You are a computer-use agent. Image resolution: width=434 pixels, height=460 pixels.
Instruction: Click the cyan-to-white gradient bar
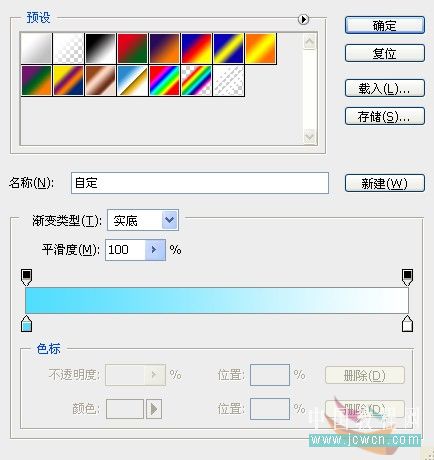click(x=217, y=300)
